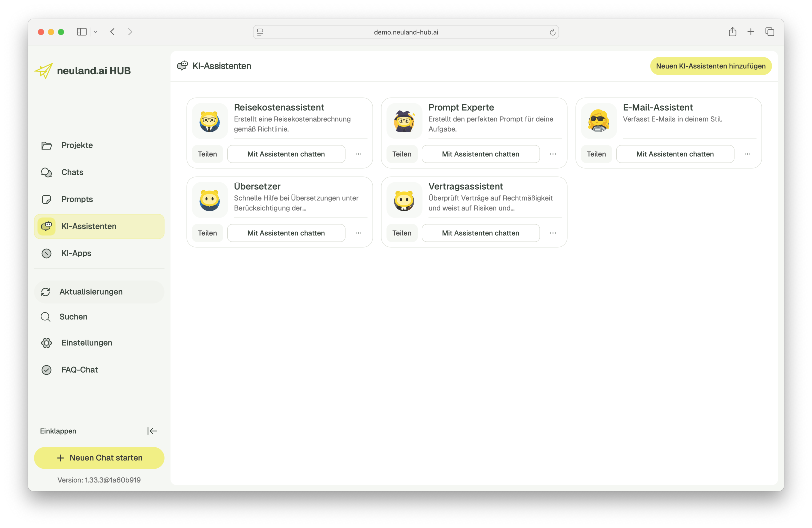The height and width of the screenshot is (528, 812).
Task: Open more options for Übersetzer
Action: [358, 233]
